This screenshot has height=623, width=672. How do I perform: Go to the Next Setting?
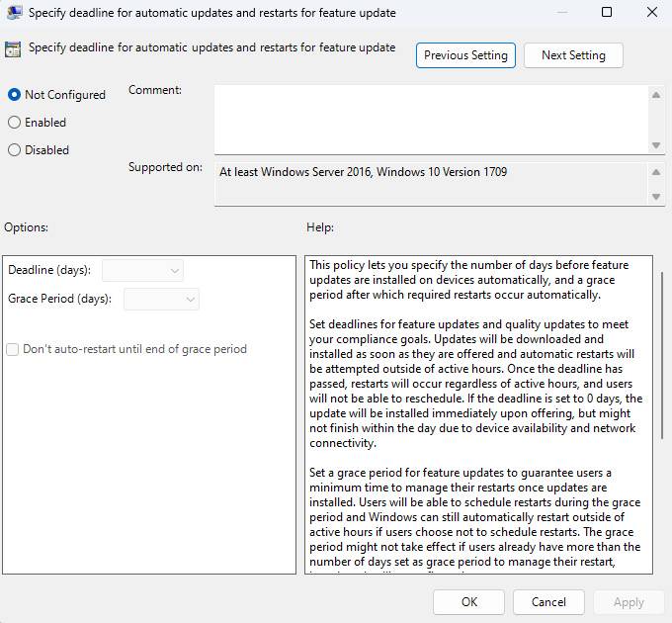(x=573, y=55)
